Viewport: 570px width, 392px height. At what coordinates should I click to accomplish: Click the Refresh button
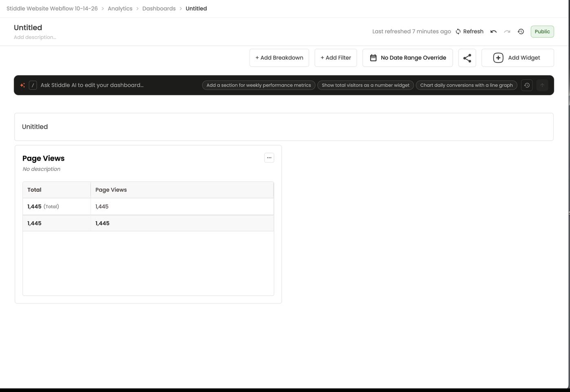click(469, 31)
